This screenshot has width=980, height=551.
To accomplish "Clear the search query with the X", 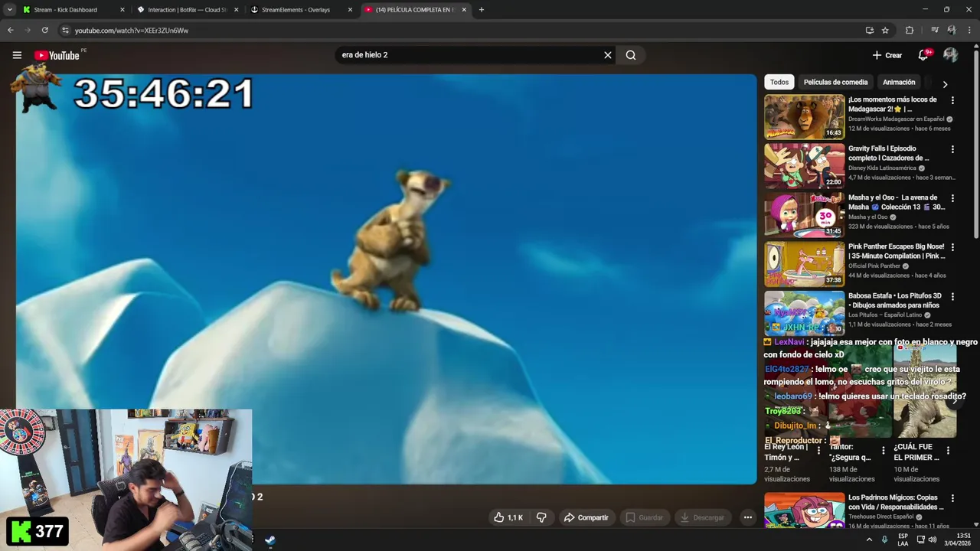I will tap(608, 55).
